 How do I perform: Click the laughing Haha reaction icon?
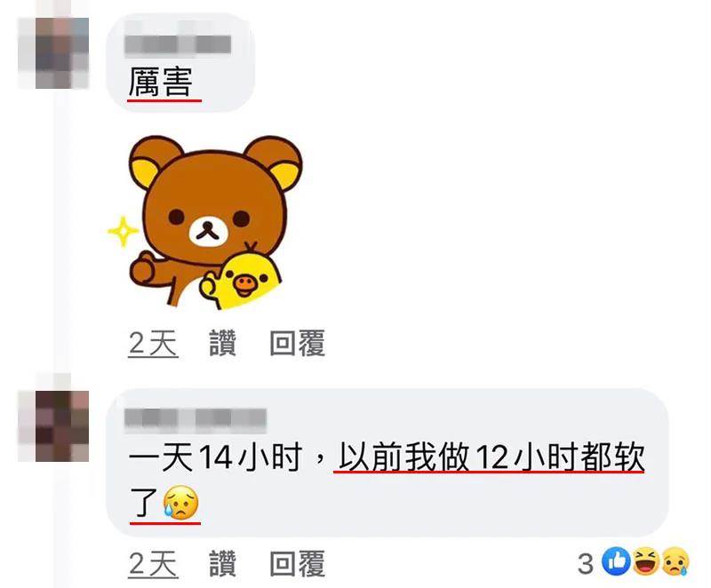coord(646,561)
